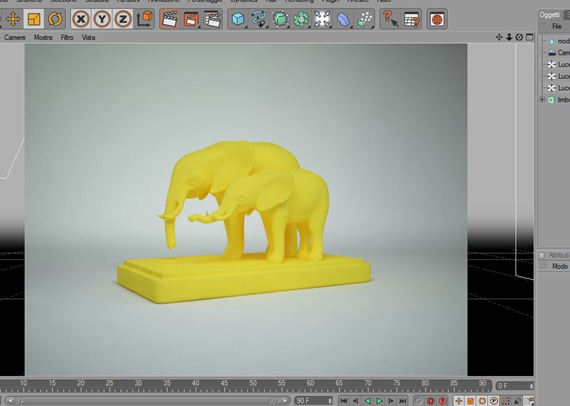Switch to the Oggetti tab
570x406 pixels.
coord(549,15)
